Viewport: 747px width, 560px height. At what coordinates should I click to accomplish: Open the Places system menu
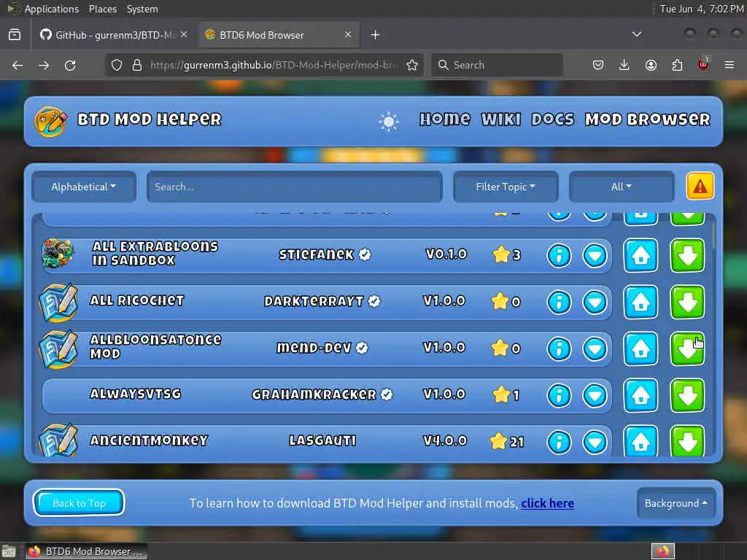[102, 9]
